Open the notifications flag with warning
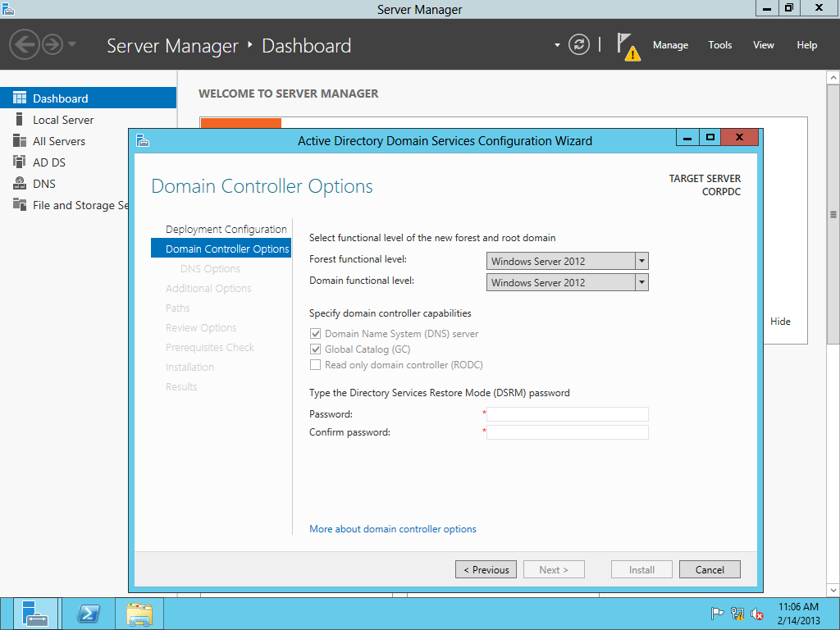 [x=627, y=46]
